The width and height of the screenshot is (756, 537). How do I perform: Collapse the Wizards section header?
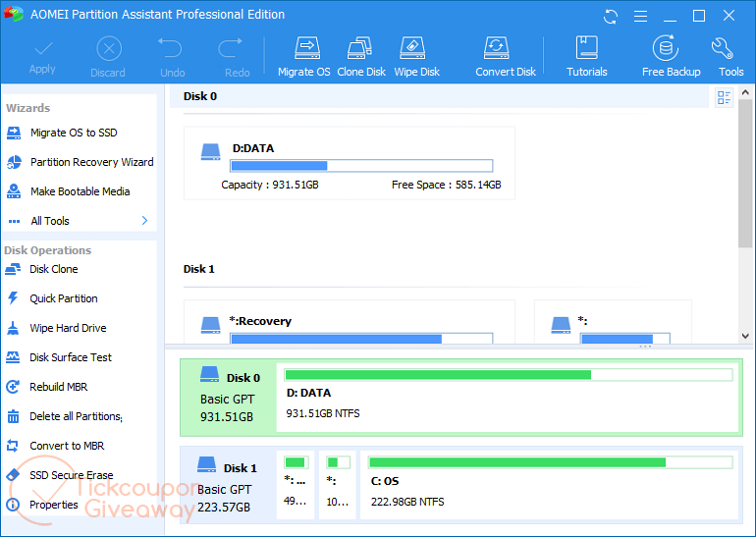28,108
